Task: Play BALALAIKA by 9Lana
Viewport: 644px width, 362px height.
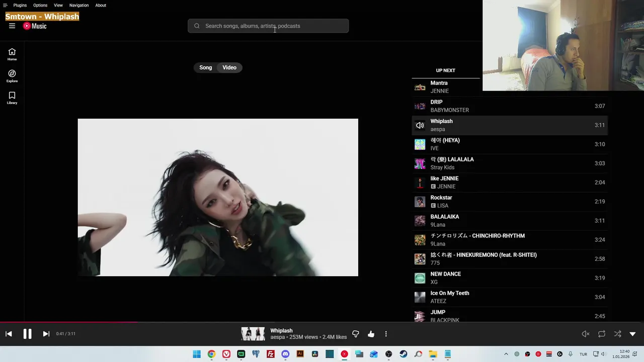Action: [510, 221]
